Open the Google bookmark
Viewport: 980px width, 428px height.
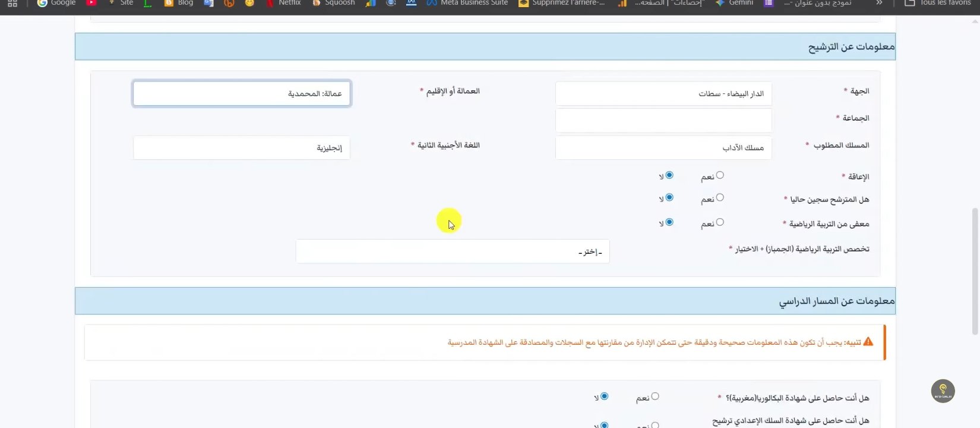(56, 3)
